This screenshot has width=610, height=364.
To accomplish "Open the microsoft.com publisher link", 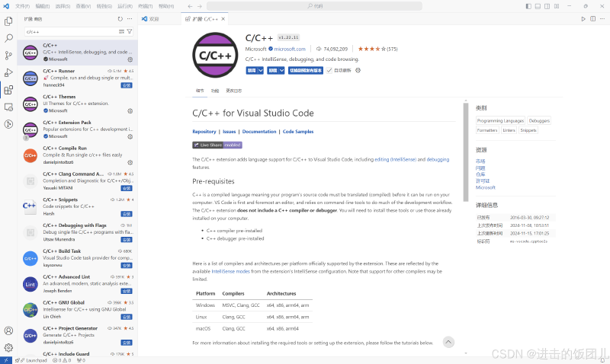I will (x=290, y=49).
